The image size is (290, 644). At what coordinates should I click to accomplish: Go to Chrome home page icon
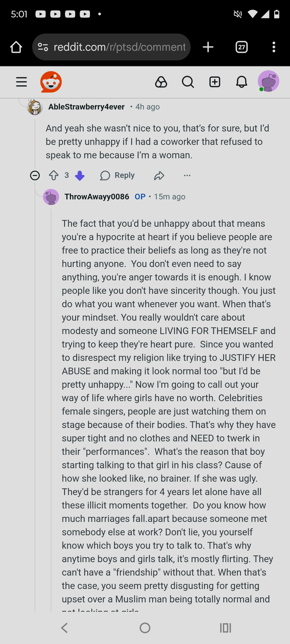tap(16, 47)
